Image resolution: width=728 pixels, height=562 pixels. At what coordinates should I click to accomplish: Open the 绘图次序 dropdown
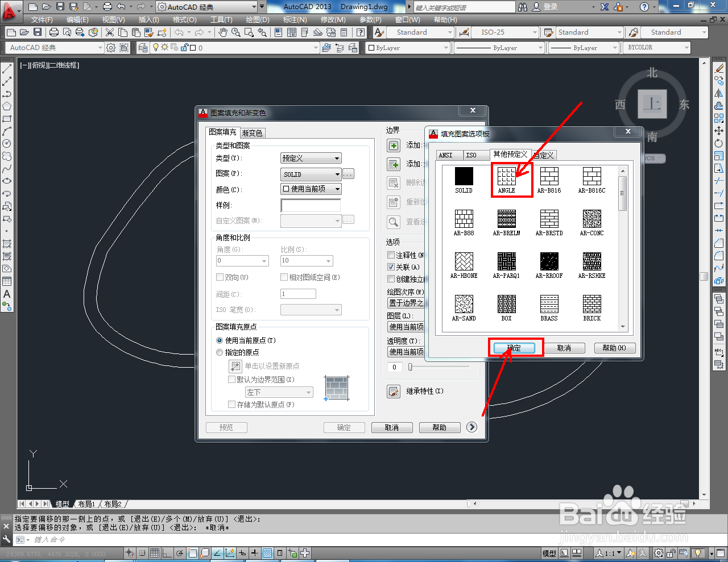point(406,303)
